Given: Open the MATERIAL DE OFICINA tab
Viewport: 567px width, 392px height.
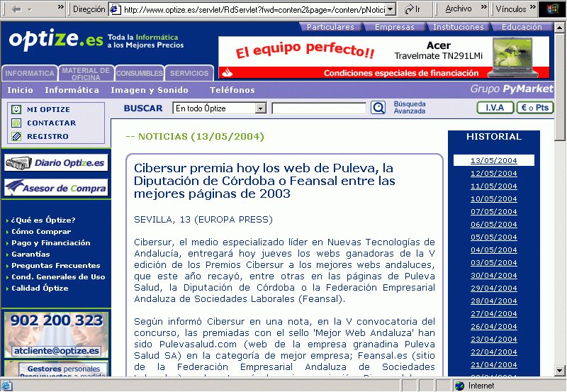Looking at the screenshot, I should pos(86,73).
